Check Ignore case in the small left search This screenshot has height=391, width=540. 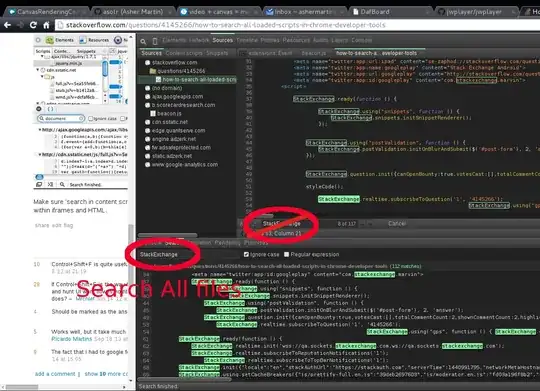91,119
